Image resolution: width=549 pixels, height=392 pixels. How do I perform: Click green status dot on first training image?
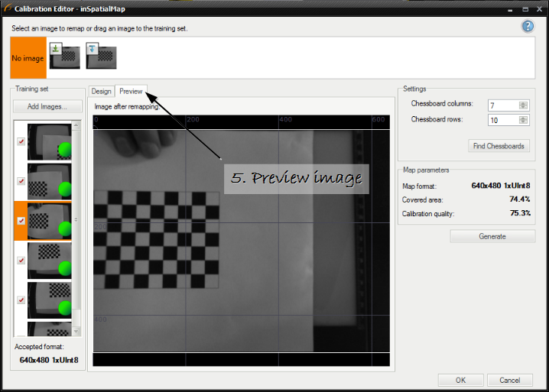65,150
